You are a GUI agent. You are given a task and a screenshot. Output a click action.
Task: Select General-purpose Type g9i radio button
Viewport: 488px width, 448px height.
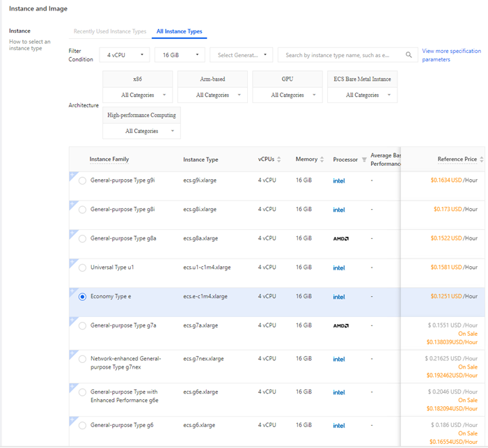[82, 180]
